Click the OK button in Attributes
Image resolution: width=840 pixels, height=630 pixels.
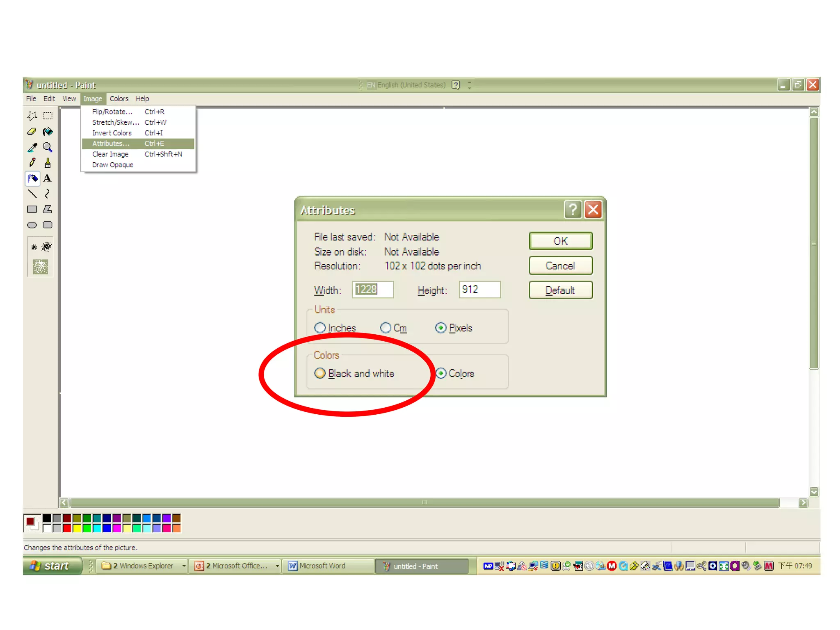click(x=560, y=241)
